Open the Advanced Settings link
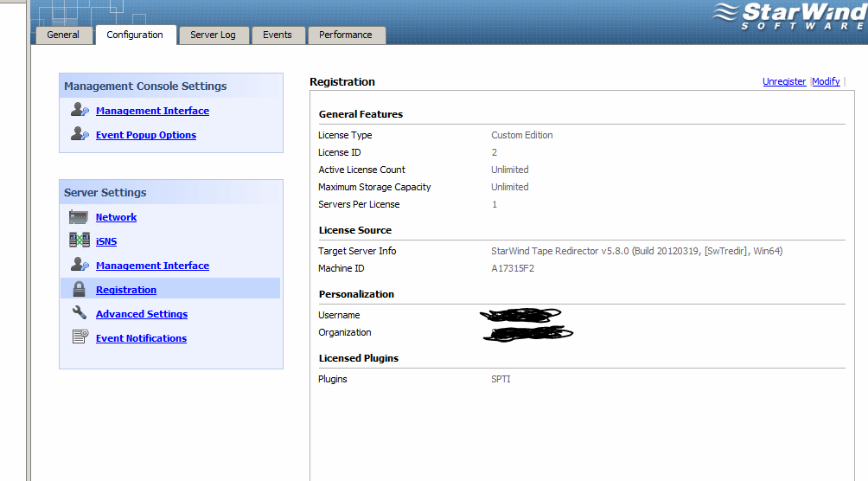Screen dimensions: 868x481 point(142,314)
